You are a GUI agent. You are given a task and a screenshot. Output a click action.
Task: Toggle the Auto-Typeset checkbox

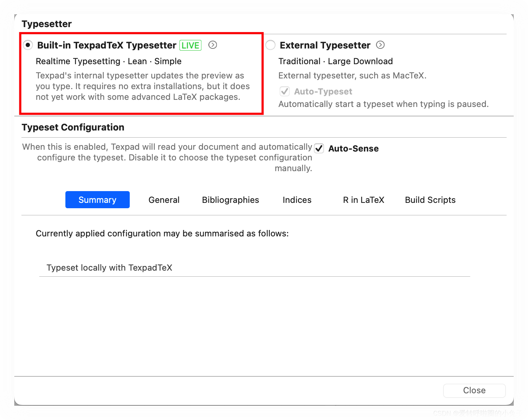(x=285, y=92)
